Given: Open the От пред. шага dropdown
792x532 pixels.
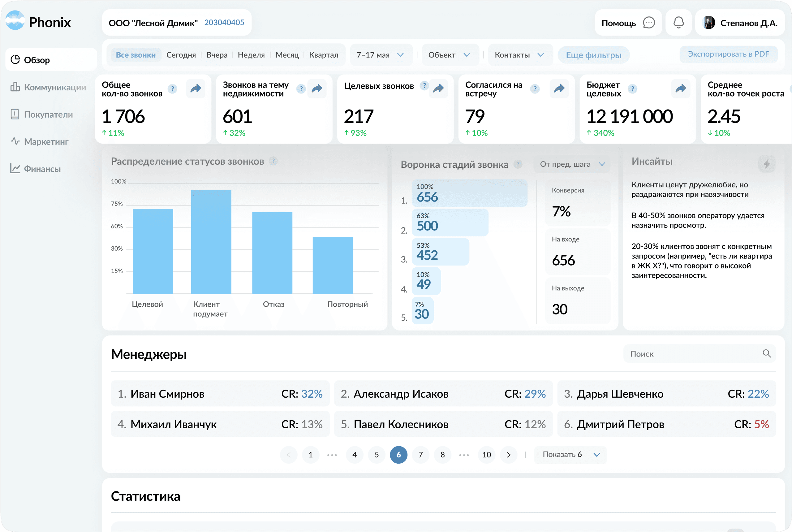Looking at the screenshot, I should point(572,164).
